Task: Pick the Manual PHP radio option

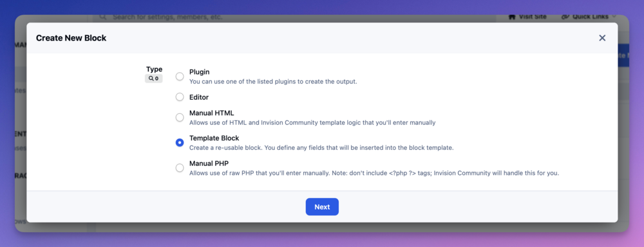Action: 180,168
